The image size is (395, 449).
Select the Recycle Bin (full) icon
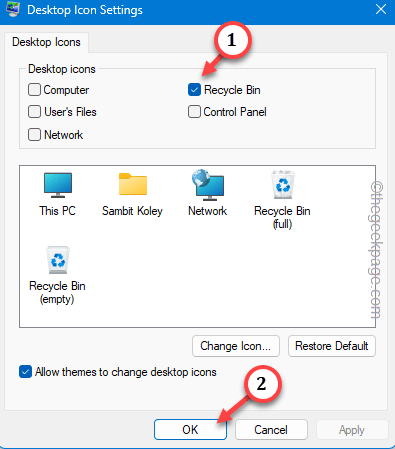click(283, 185)
